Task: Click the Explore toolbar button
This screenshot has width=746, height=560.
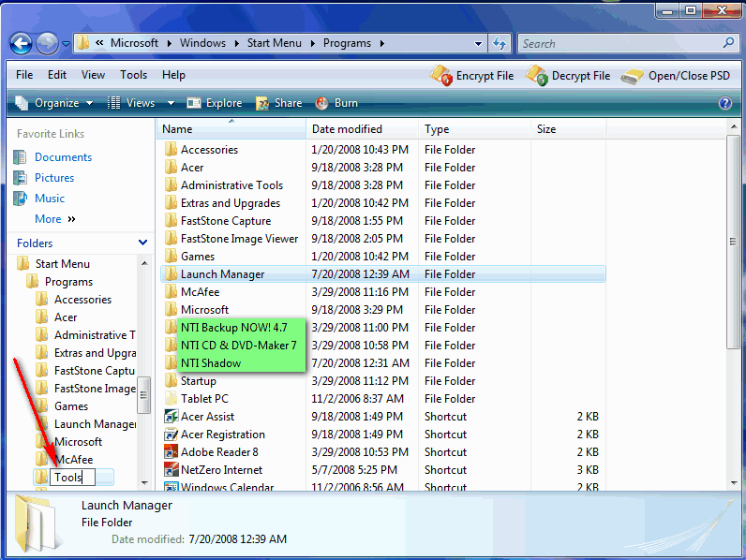Action: [214, 103]
